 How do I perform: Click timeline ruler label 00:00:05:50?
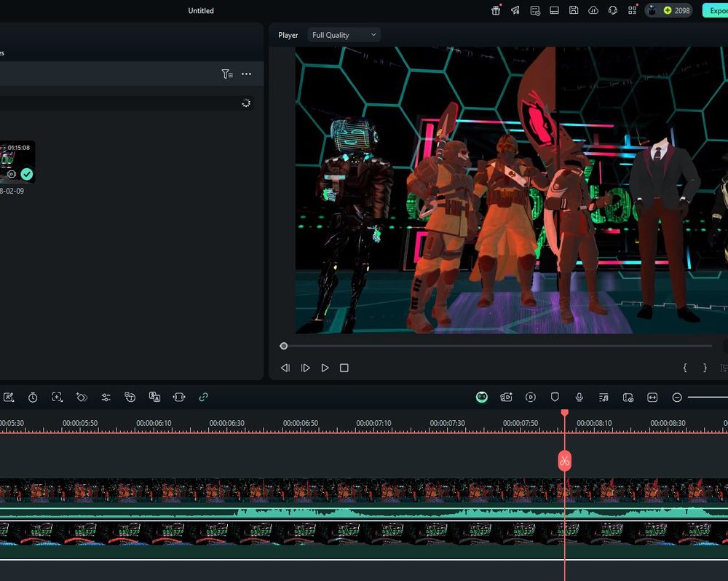80,423
